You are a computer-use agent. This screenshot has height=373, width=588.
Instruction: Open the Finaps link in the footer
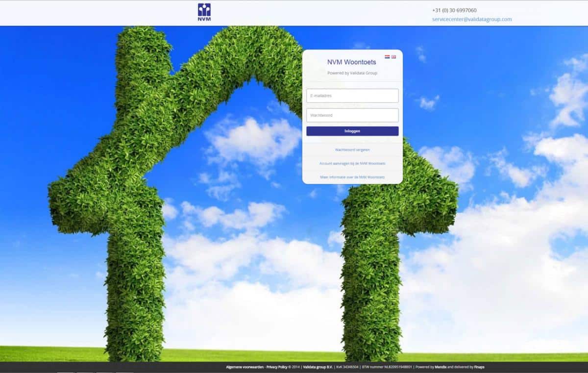[x=478, y=367]
